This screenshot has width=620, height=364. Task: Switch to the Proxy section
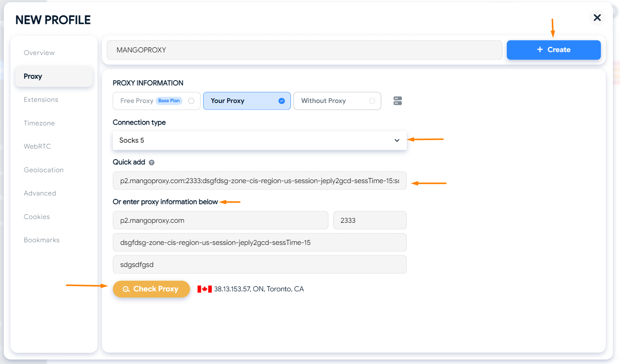click(54, 76)
